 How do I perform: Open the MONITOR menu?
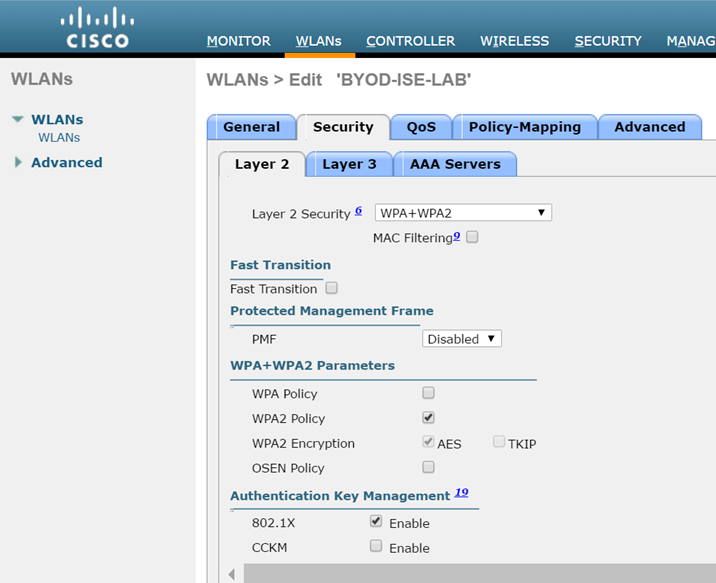(x=238, y=41)
